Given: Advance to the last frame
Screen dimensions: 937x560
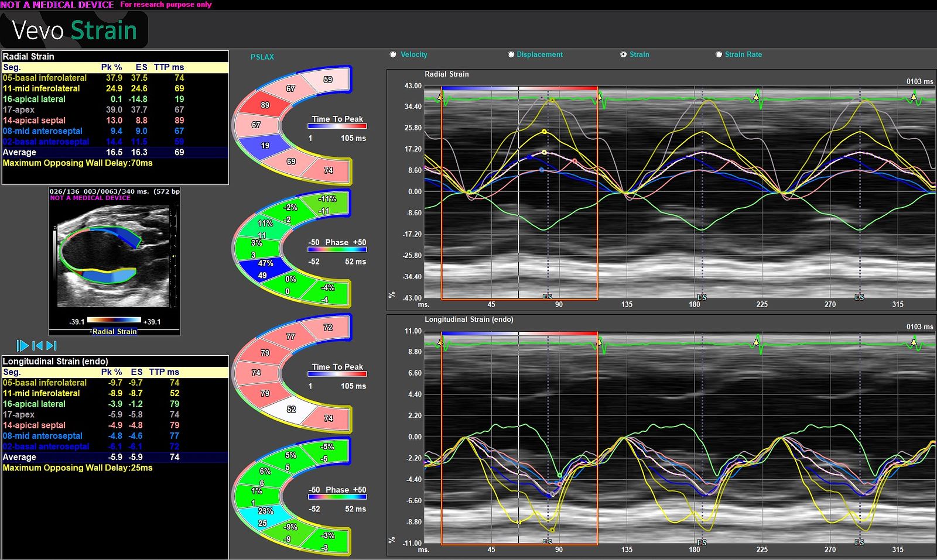Looking at the screenshot, I should coord(50,345).
